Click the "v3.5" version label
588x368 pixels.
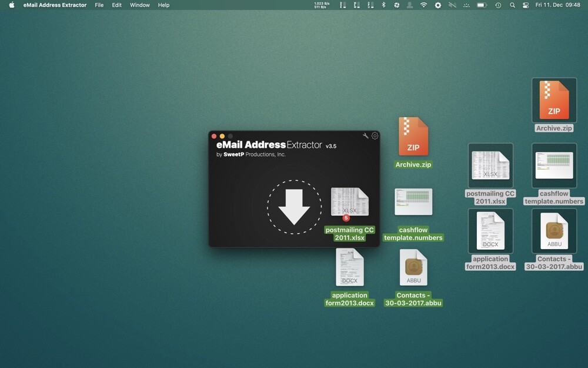pyautogui.click(x=330, y=146)
